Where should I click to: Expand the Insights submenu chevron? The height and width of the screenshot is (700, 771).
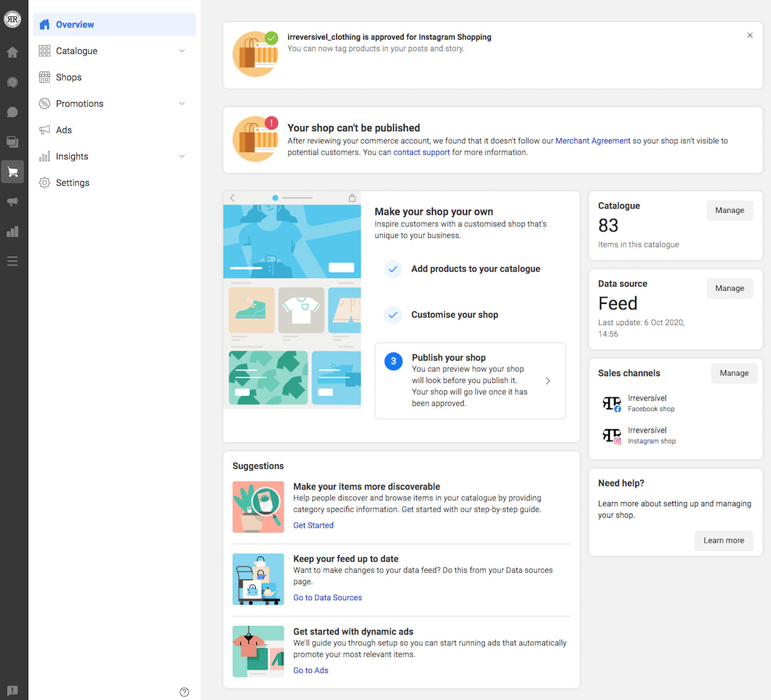click(182, 157)
